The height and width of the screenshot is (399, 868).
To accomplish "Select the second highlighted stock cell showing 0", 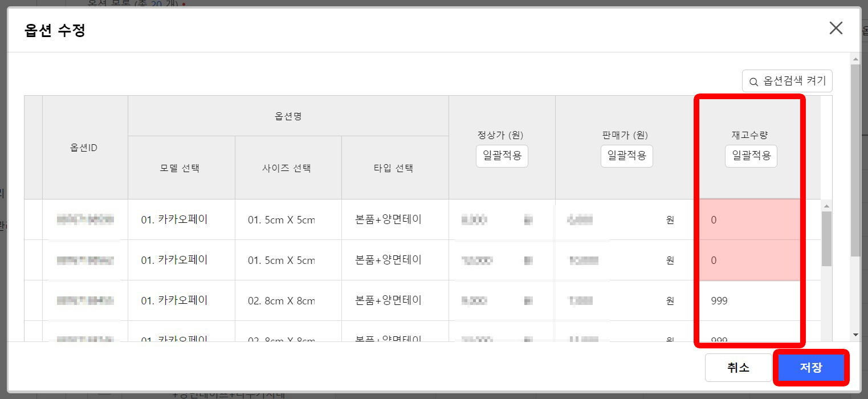I will [x=750, y=260].
